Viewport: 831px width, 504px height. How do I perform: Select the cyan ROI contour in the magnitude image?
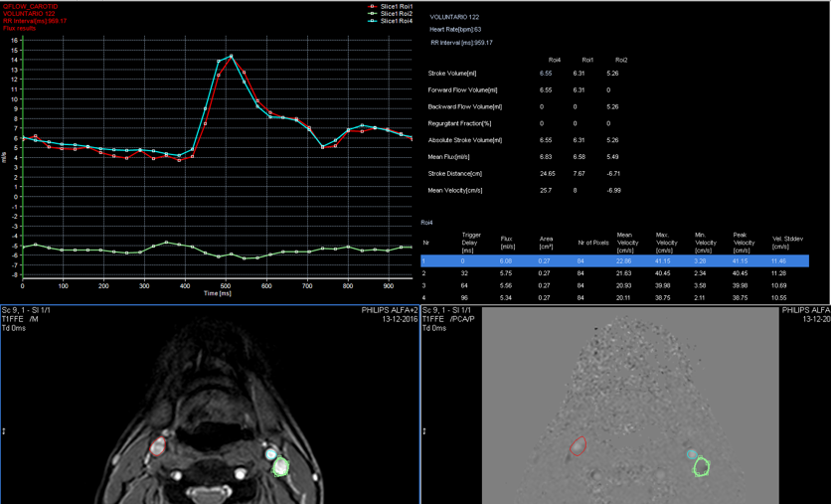coord(270,453)
